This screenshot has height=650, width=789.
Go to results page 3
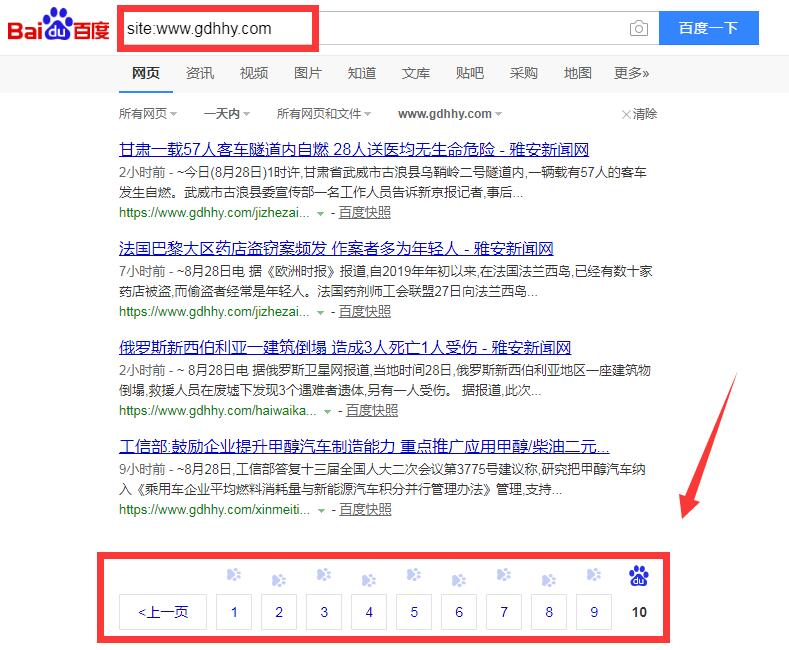point(324,612)
